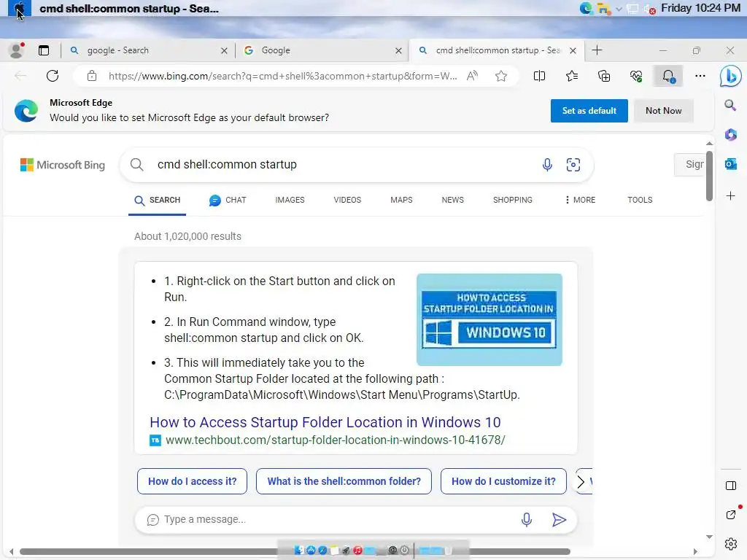Go to Microsoft Bing home logo

(x=63, y=166)
